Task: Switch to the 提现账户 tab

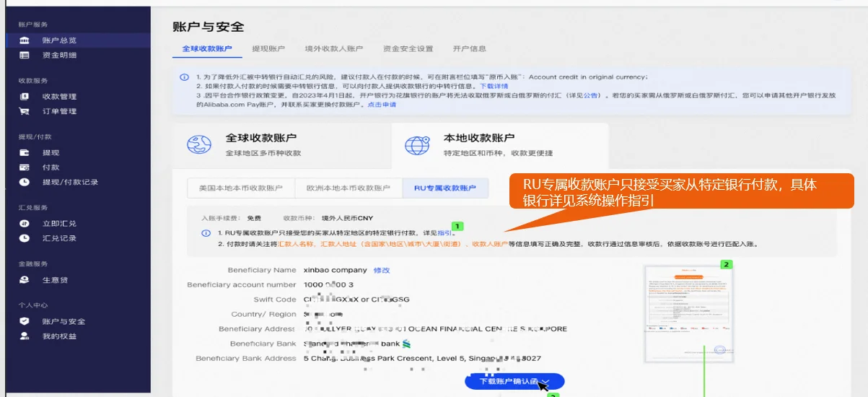Action: click(x=268, y=49)
